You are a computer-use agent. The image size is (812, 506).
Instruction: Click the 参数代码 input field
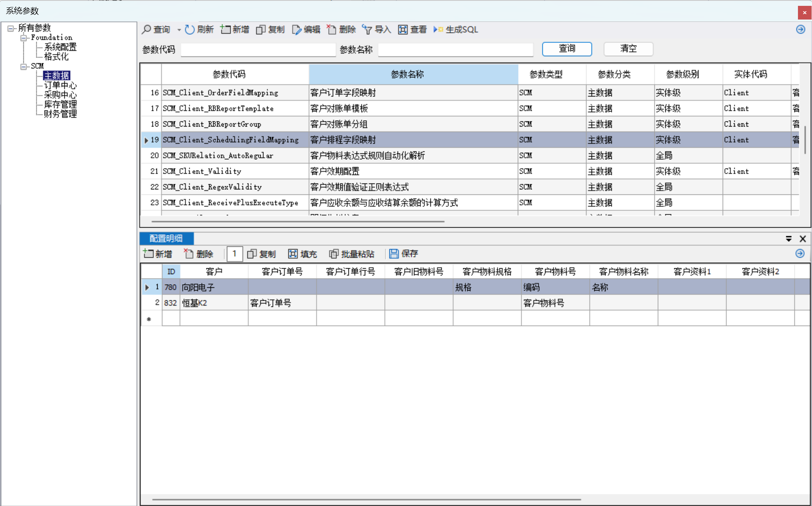(x=258, y=50)
